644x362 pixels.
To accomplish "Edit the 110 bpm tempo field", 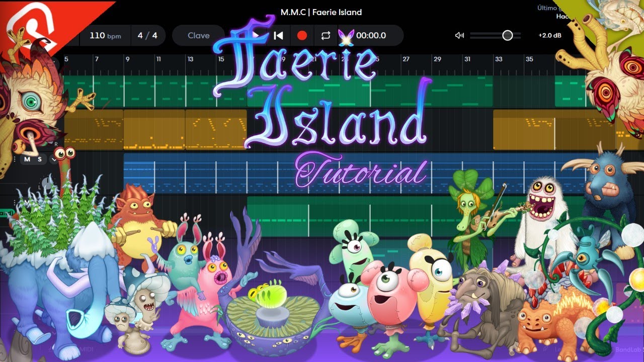I will click(105, 36).
